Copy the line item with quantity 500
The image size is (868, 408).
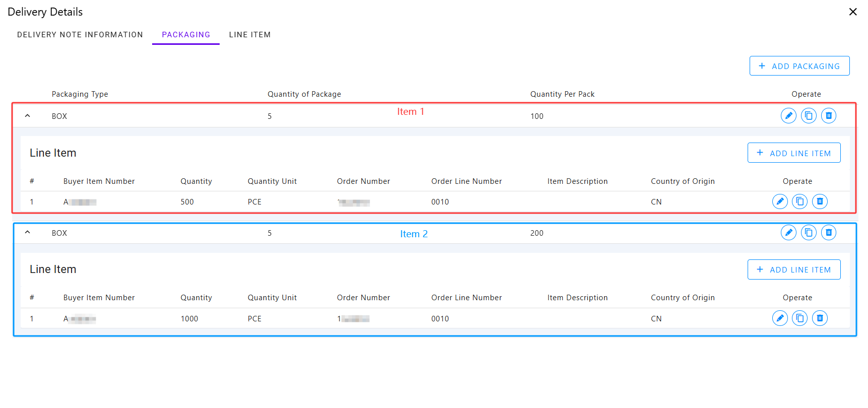point(800,201)
